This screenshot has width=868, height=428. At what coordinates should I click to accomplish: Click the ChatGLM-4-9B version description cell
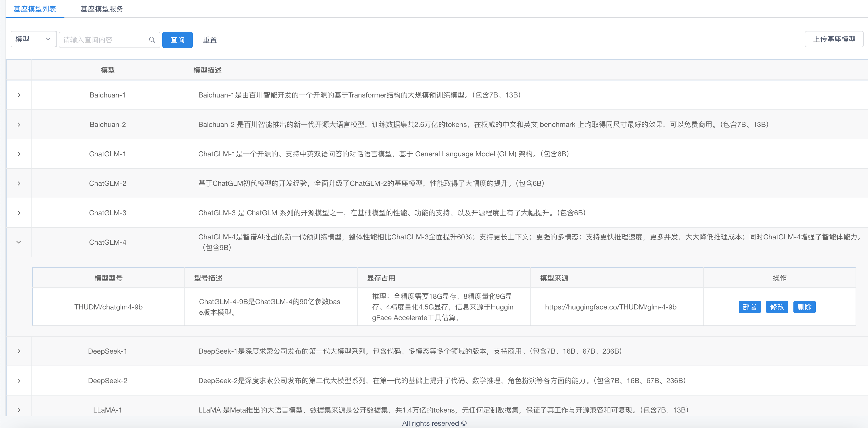point(271,307)
